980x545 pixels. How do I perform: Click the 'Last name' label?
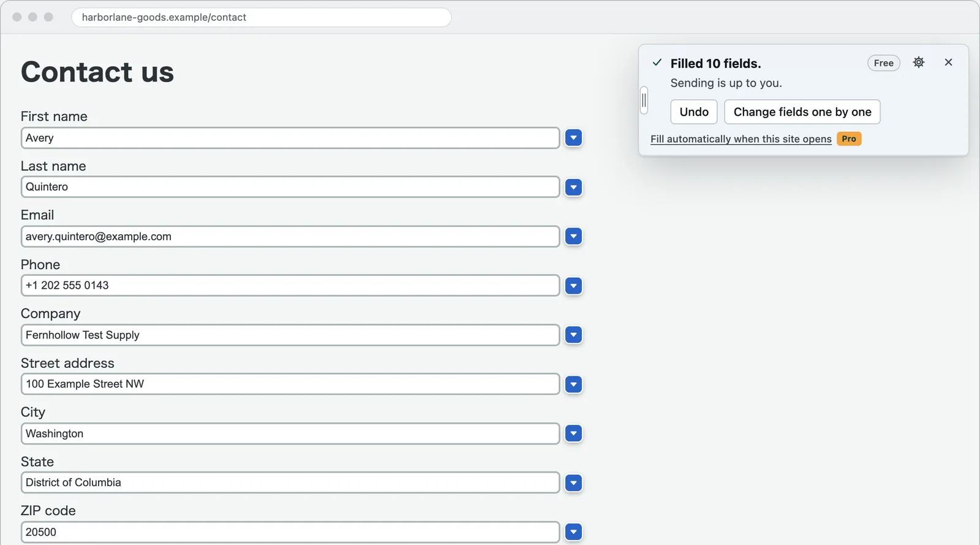(x=53, y=166)
